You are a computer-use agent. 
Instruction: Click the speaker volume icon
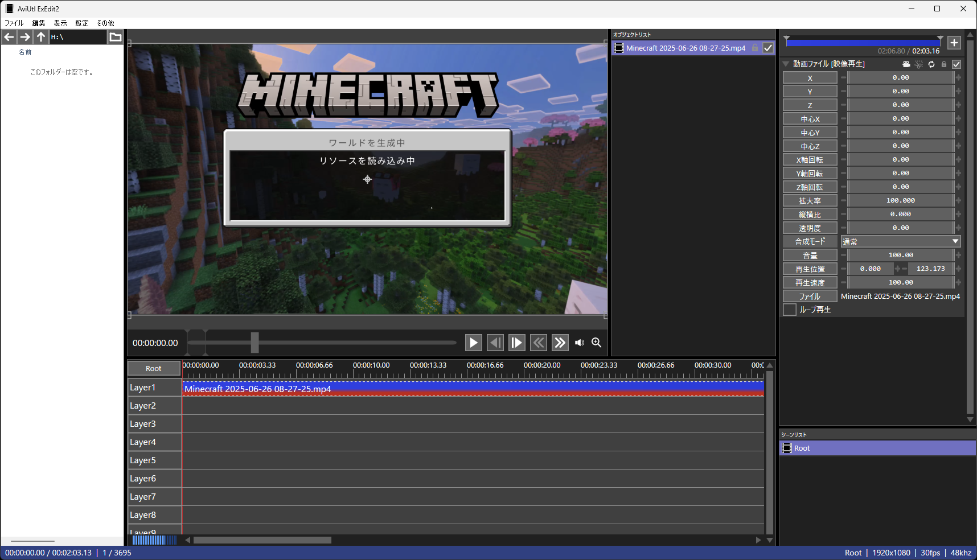[580, 343]
